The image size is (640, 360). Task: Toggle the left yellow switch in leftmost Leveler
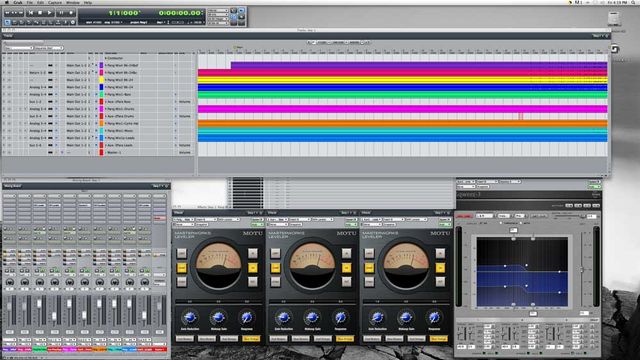[x=182, y=268]
